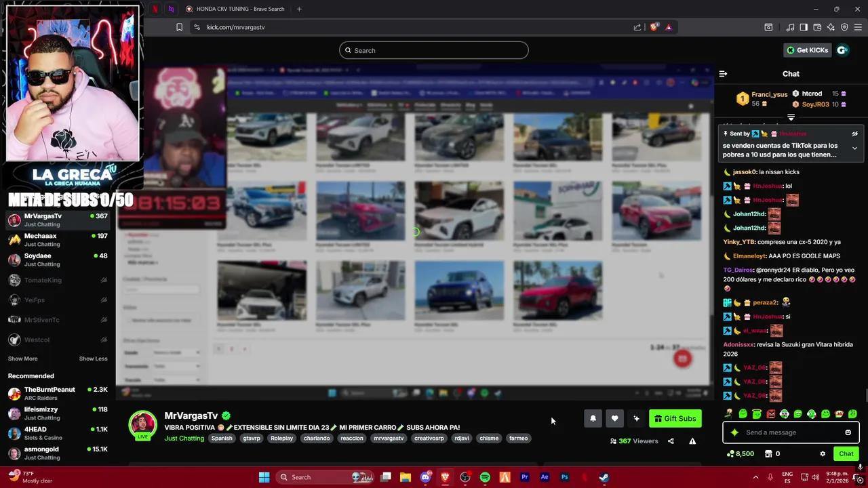Follow MrVargasTv with heart button
868x488 pixels.
(x=614, y=419)
